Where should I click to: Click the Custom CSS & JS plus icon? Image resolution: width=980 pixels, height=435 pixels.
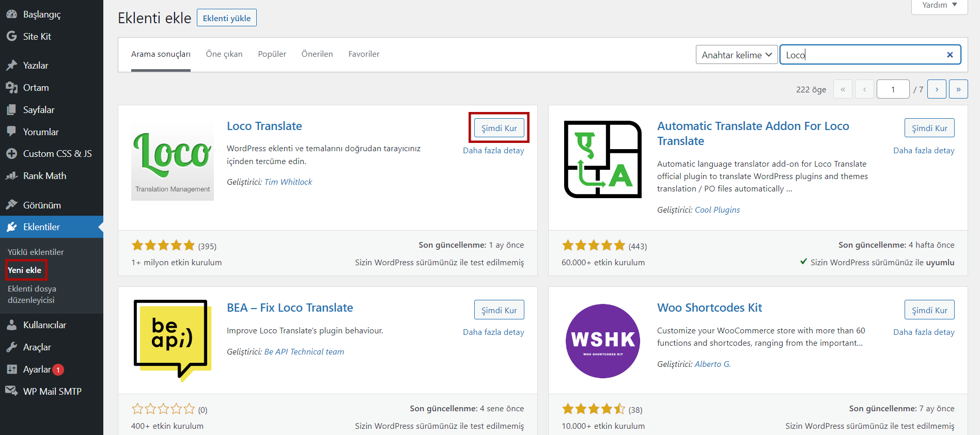point(11,154)
